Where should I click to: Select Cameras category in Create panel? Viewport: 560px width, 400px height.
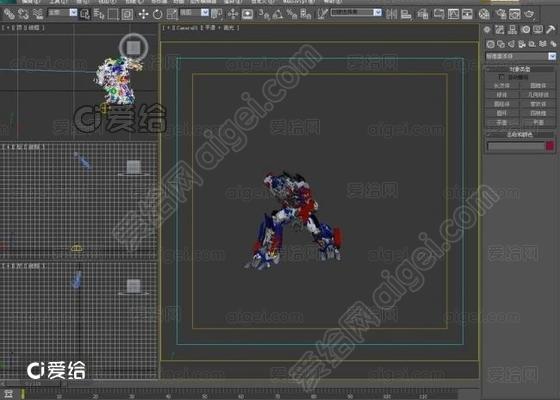tap(522, 44)
